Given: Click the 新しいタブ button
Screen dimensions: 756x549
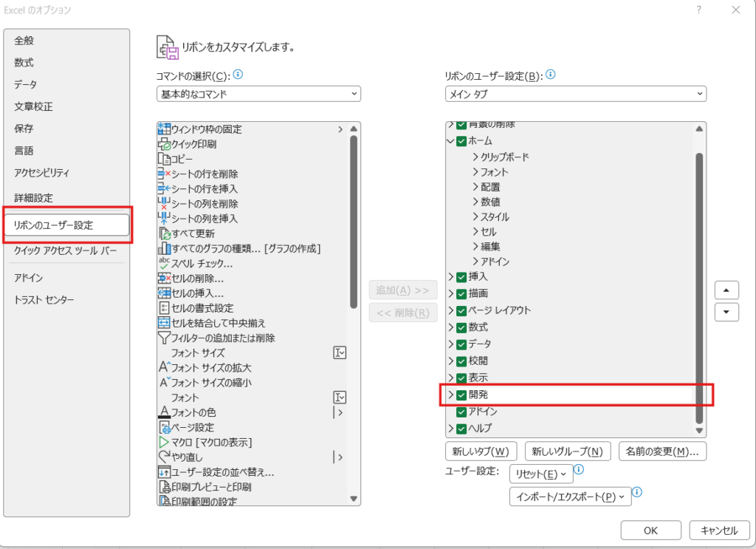Looking at the screenshot, I should pyautogui.click(x=480, y=451).
